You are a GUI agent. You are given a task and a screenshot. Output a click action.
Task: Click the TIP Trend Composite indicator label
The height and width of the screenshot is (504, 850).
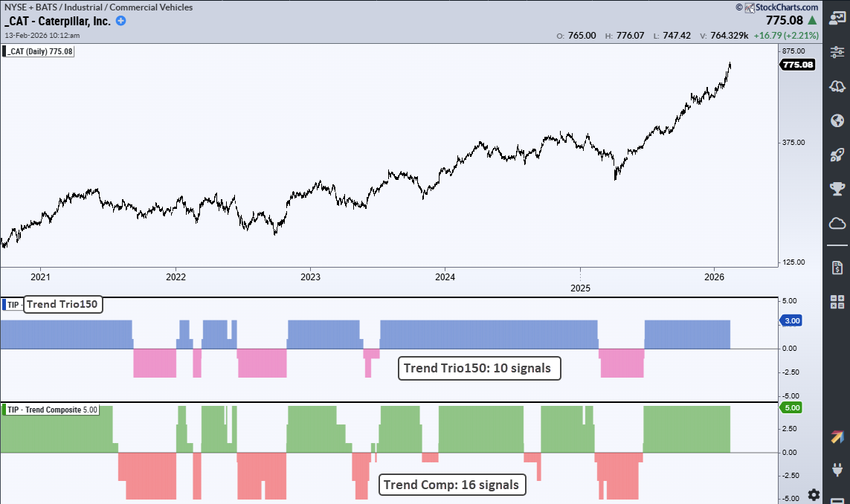(x=52, y=410)
